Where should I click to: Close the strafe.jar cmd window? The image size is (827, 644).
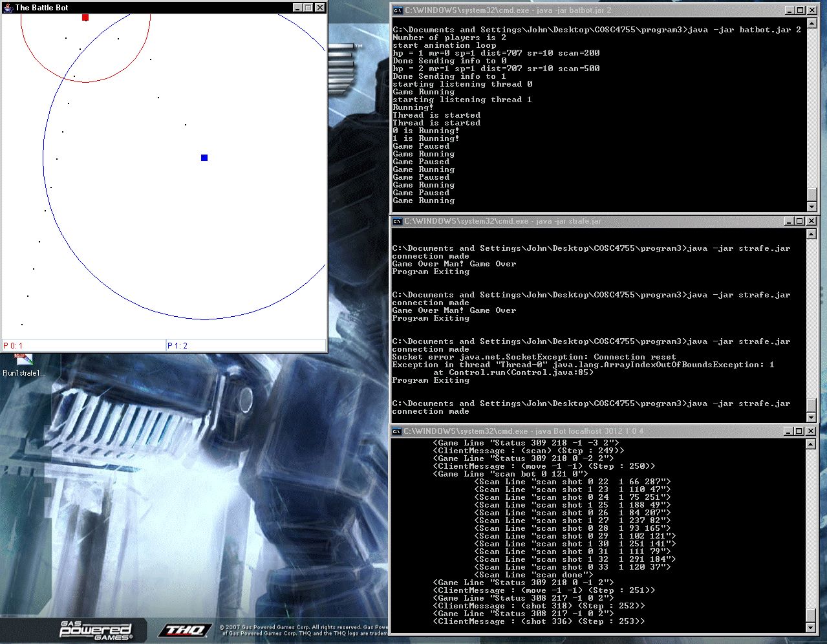click(811, 221)
